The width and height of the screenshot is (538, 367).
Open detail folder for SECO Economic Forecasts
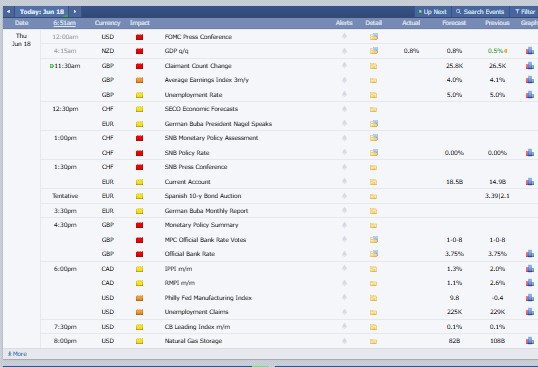click(x=373, y=109)
